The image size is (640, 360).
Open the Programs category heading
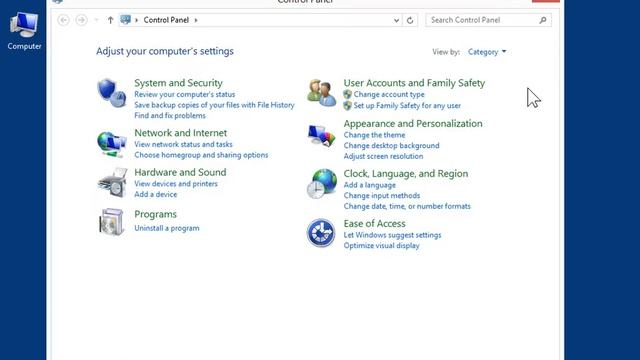[x=156, y=214]
